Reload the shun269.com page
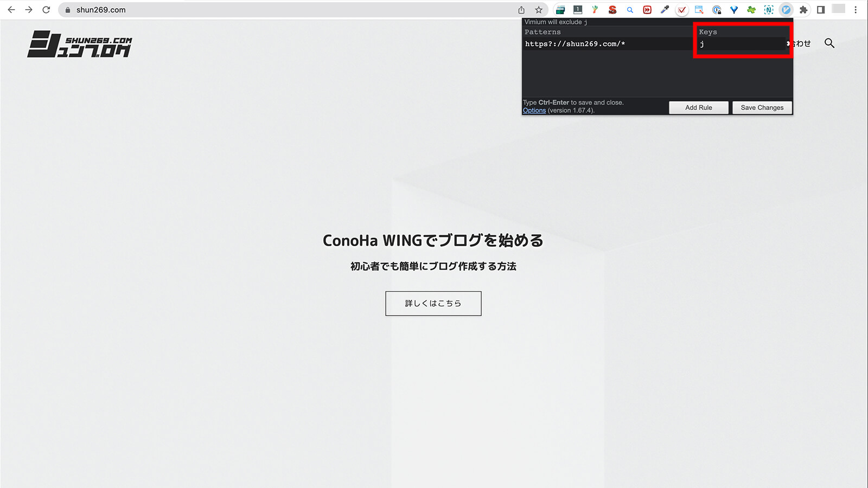Viewport: 868px width, 488px height. tap(46, 10)
